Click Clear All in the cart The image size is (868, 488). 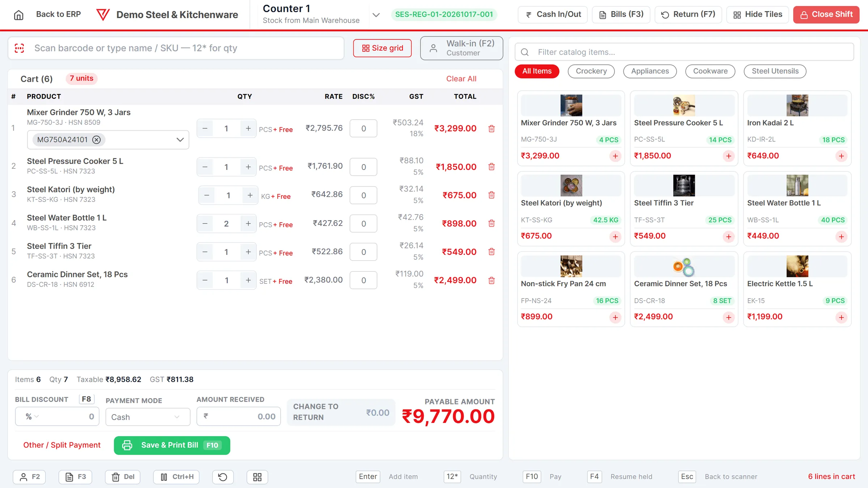click(x=461, y=79)
